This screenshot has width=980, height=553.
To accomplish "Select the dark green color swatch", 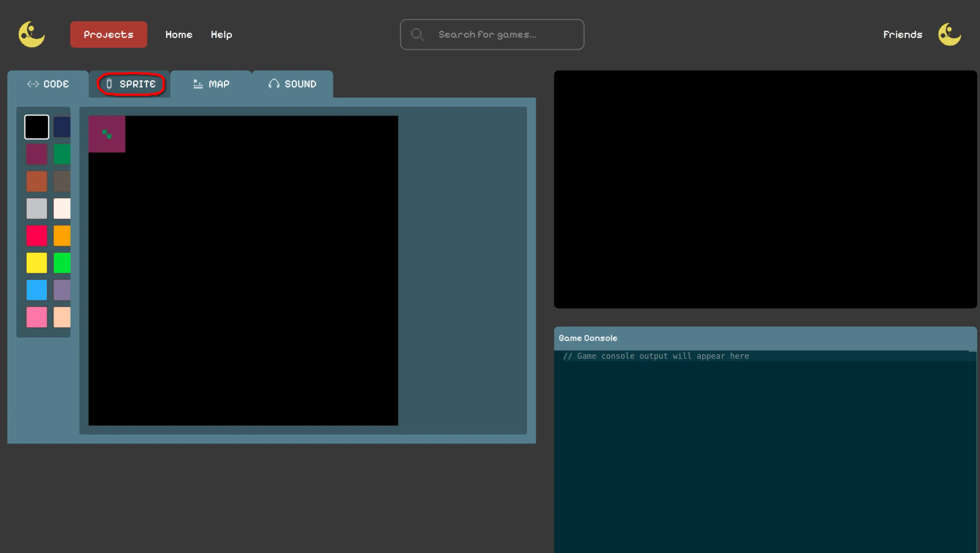I will [x=62, y=154].
